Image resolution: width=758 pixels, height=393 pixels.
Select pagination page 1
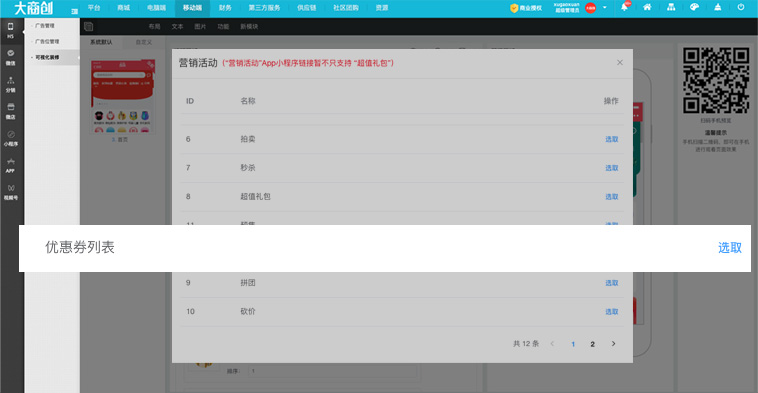click(x=573, y=344)
